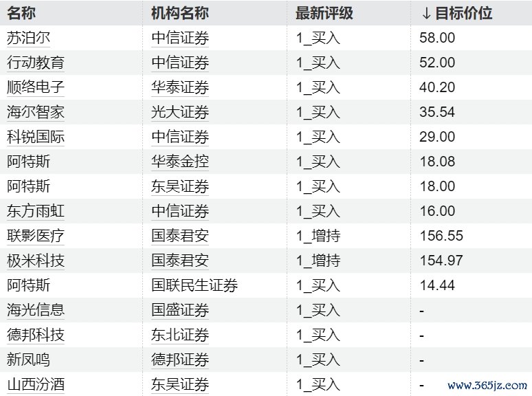Open the 行动教育 stock link

point(35,63)
